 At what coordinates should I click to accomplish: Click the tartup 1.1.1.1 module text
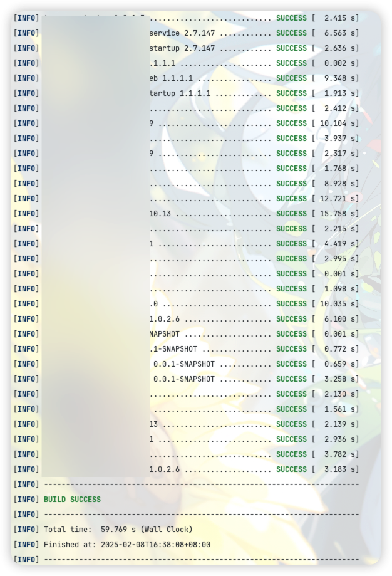[x=180, y=93]
